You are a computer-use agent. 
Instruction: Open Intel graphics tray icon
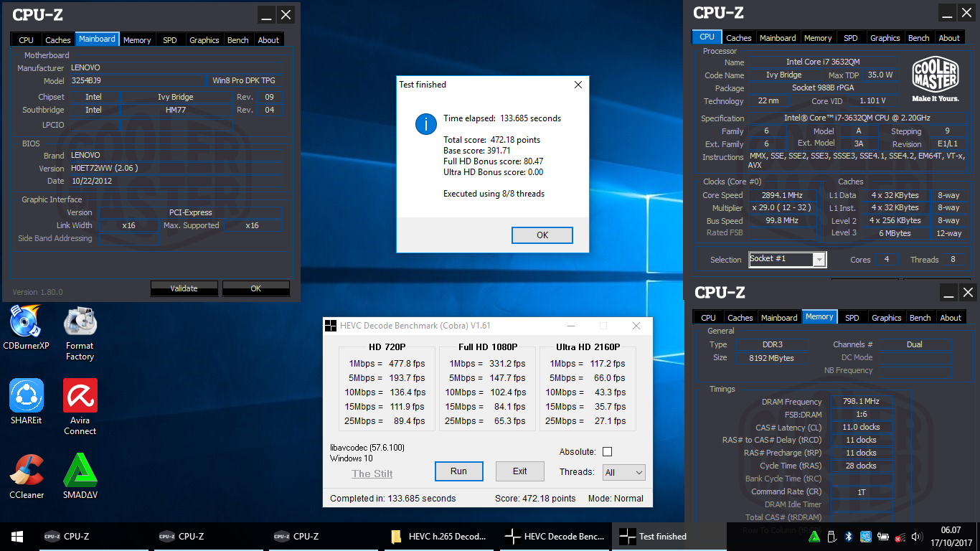click(x=865, y=536)
